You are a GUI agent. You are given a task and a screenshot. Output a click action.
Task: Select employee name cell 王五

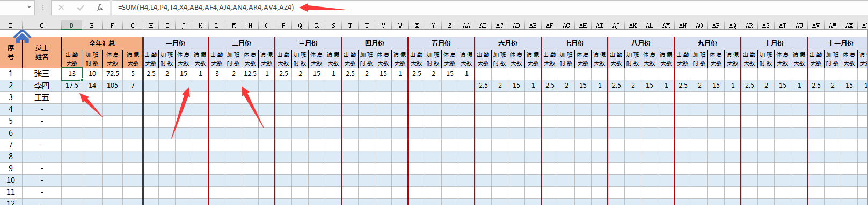pos(42,97)
